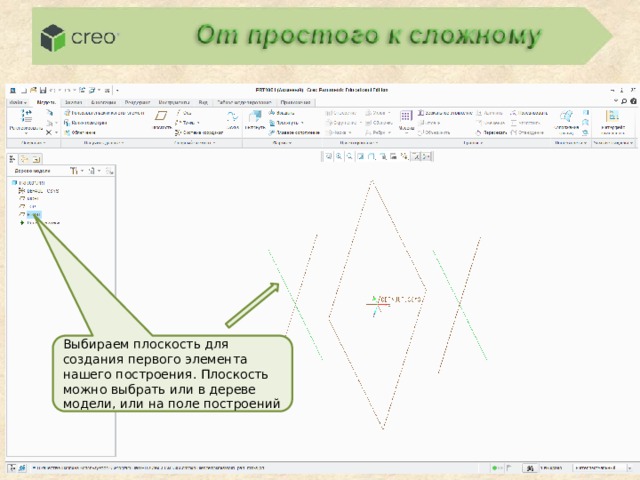Open datum display filters icon in graphics toolbar
The height and width of the screenshot is (480, 640).
pos(404,156)
